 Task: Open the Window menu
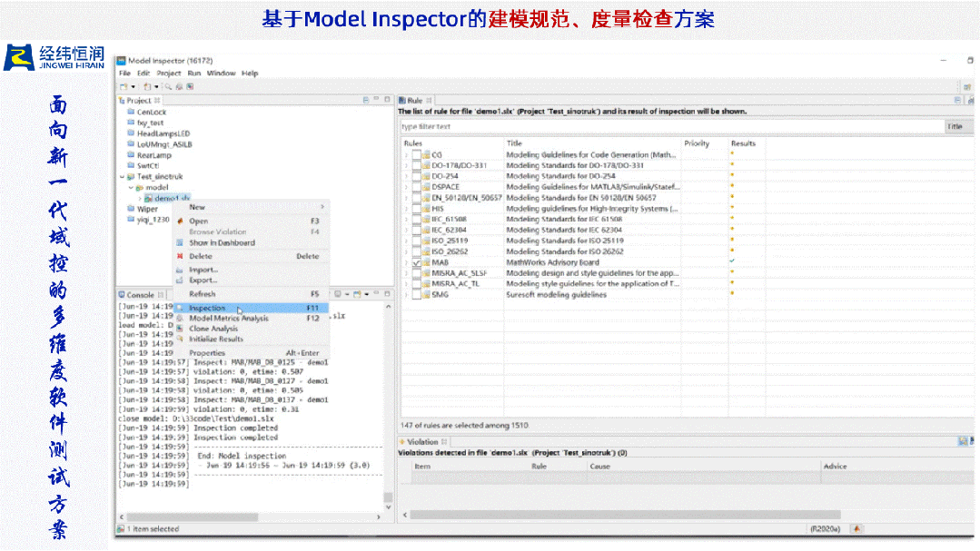coord(222,74)
